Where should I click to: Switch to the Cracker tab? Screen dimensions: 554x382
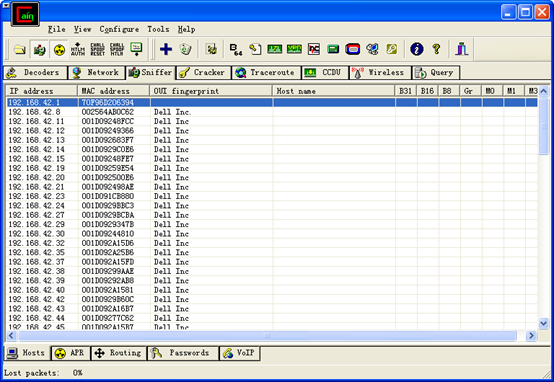(204, 73)
